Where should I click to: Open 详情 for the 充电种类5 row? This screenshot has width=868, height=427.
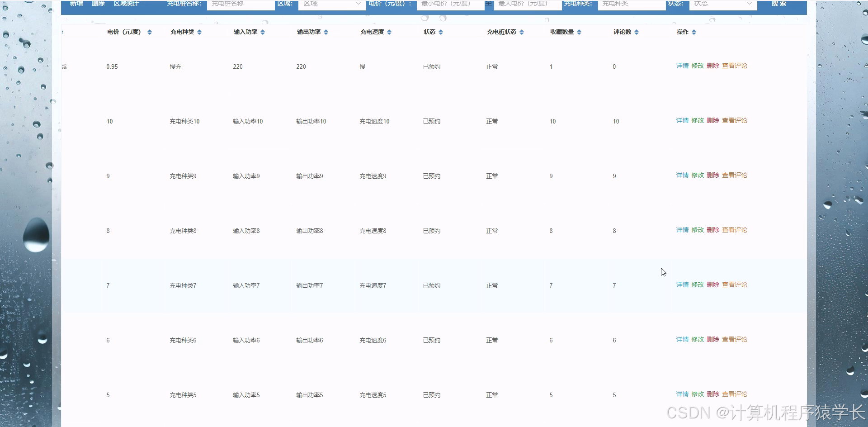tap(682, 394)
